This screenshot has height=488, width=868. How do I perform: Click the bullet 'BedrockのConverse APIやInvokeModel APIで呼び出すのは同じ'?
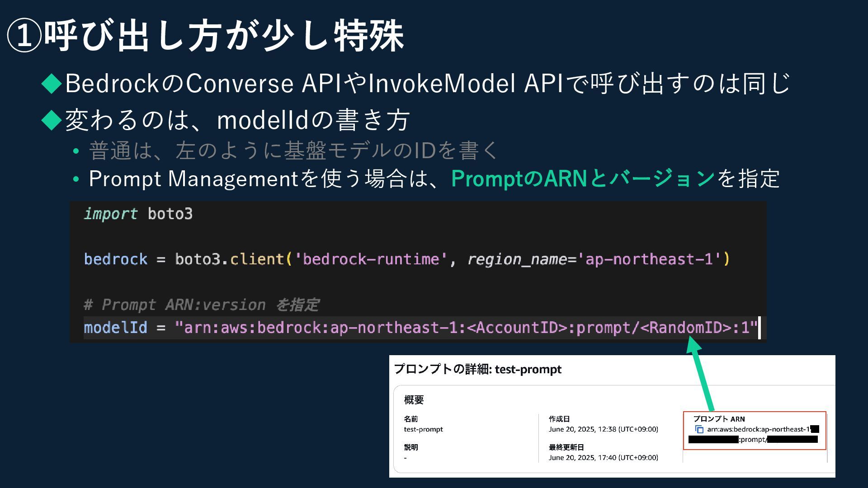tap(427, 84)
